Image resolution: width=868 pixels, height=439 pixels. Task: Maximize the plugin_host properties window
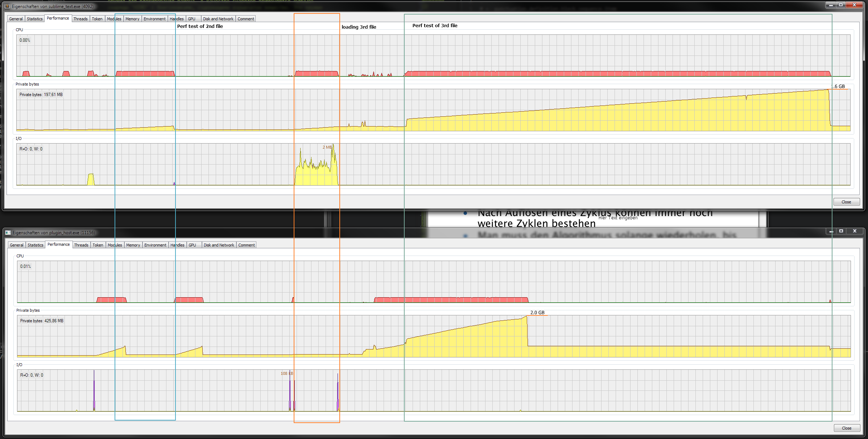coord(841,231)
